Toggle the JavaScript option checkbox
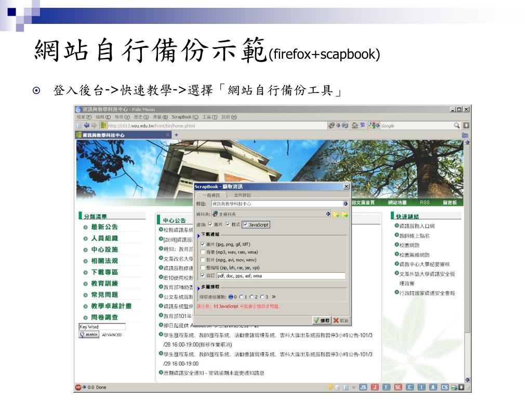The width and height of the screenshot is (532, 399). click(x=245, y=224)
